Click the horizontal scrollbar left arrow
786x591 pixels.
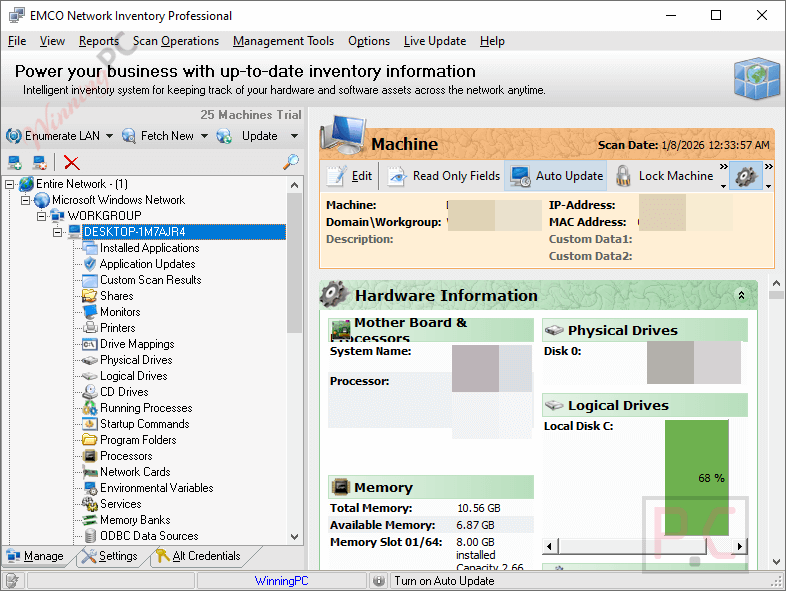[x=549, y=546]
